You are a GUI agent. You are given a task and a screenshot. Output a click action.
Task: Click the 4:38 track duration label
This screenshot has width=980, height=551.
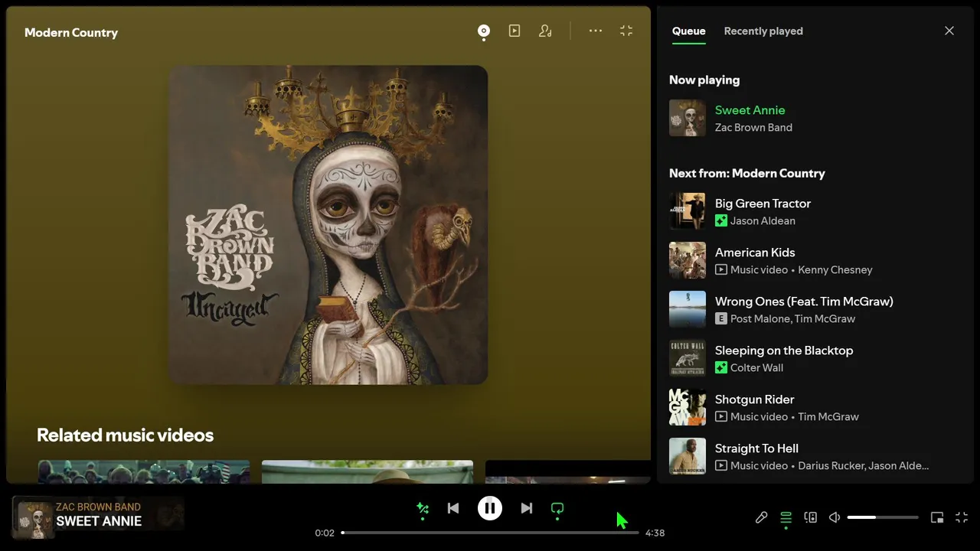coord(655,533)
